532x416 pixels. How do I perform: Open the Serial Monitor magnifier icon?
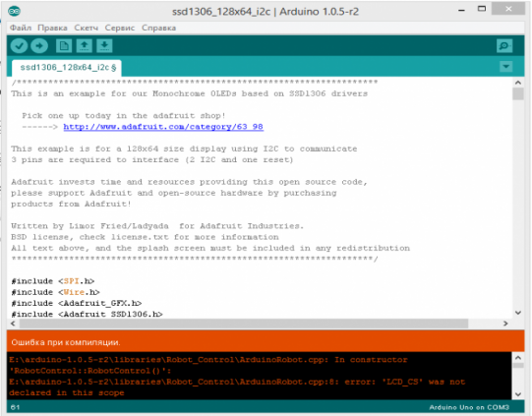(504, 46)
